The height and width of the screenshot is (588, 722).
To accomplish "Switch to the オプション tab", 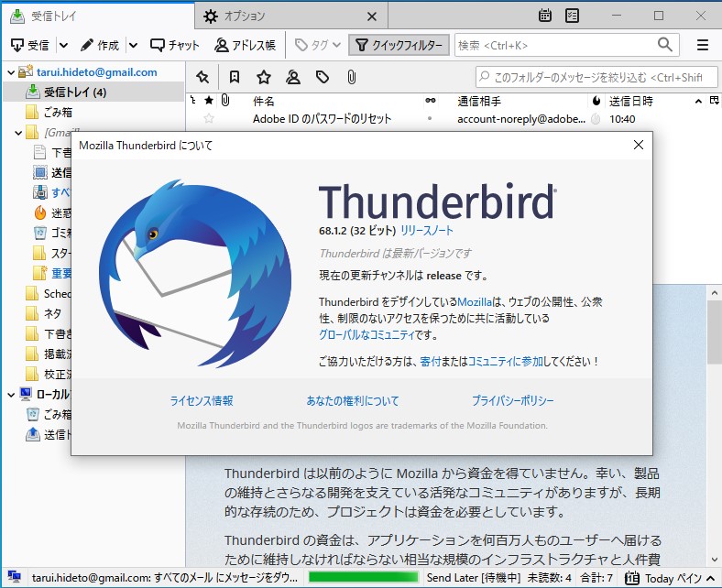I will point(291,16).
